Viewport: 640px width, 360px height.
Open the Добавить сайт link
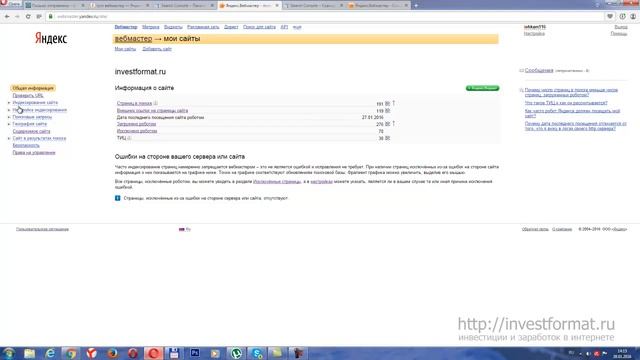click(x=157, y=49)
